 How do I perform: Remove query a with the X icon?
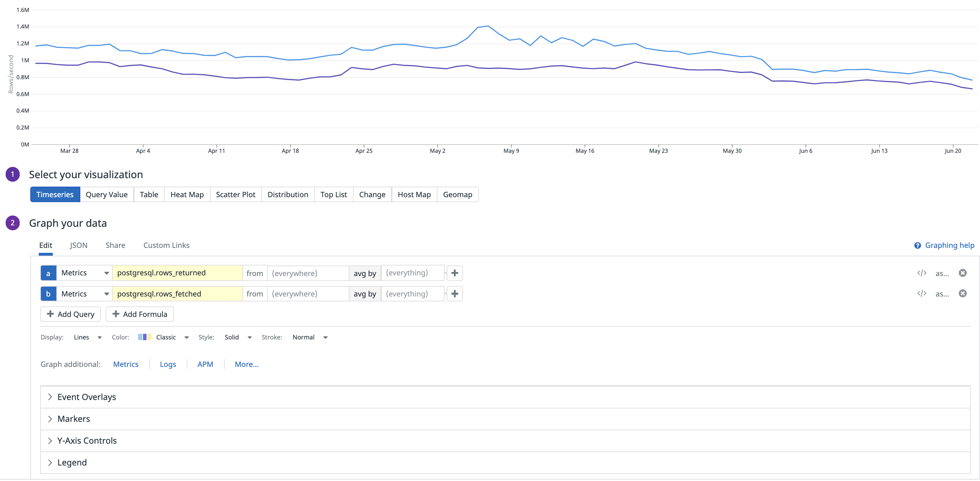(962, 273)
